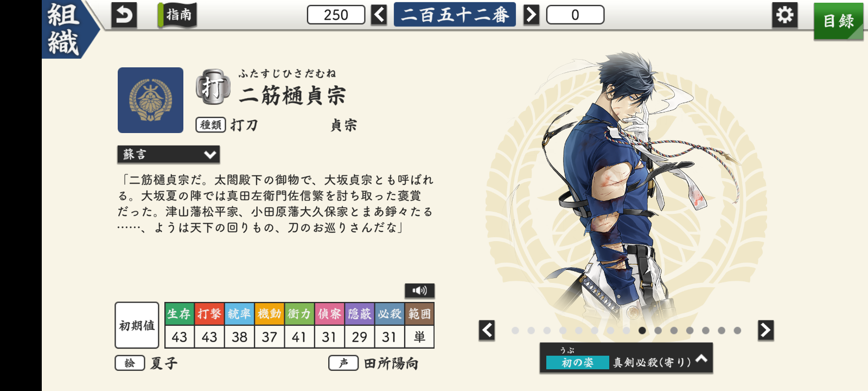
Task: Select the last illustration page dot
Action: click(737, 330)
